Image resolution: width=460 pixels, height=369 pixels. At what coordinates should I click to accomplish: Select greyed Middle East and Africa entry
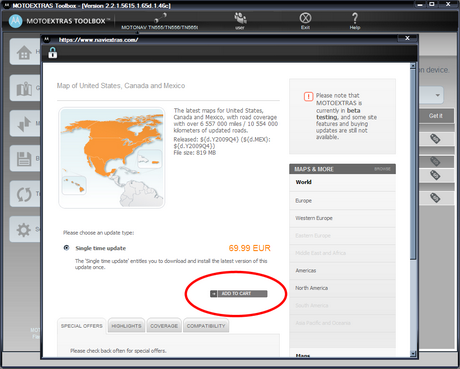[x=342, y=253]
